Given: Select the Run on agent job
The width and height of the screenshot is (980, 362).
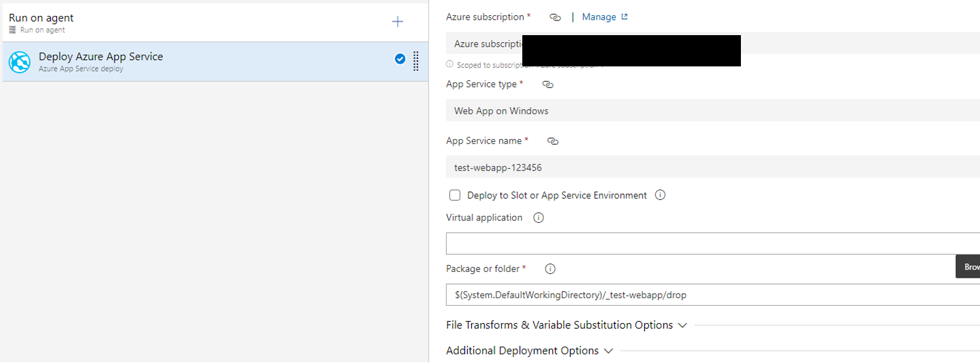Looking at the screenshot, I should click(215, 22).
